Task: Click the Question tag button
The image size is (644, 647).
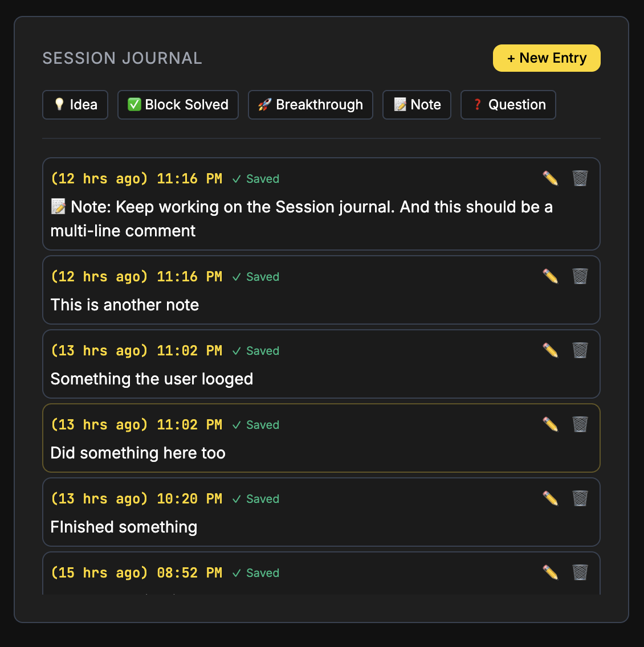Action: (x=508, y=105)
